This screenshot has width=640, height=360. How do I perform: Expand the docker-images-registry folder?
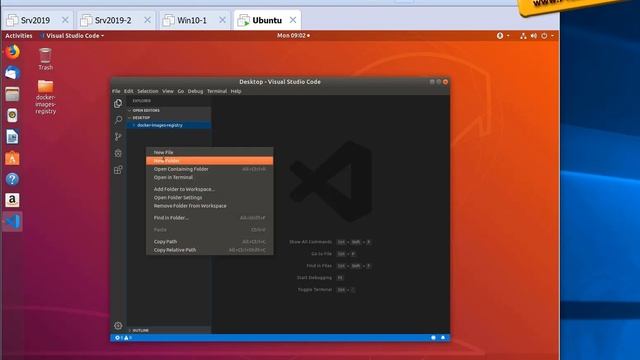click(169, 125)
